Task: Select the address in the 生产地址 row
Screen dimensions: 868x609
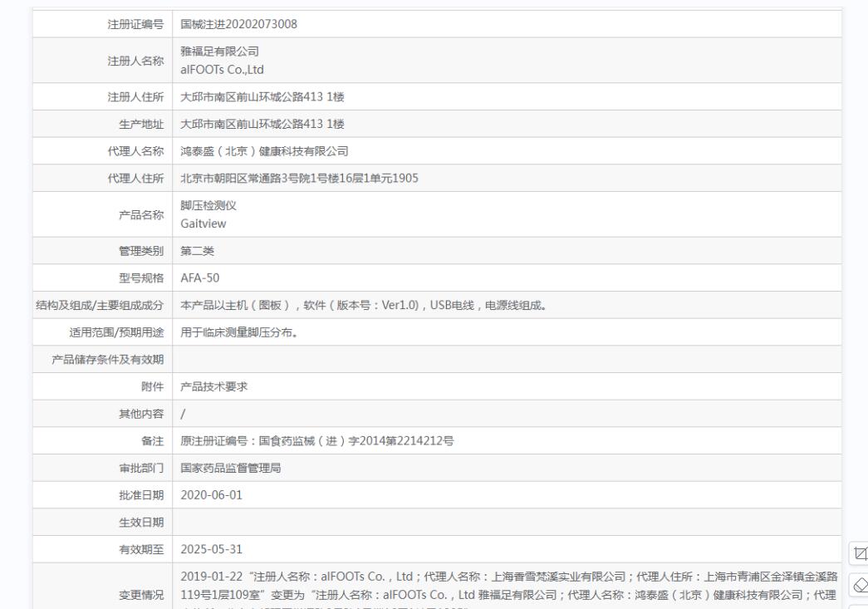Action: pos(262,124)
